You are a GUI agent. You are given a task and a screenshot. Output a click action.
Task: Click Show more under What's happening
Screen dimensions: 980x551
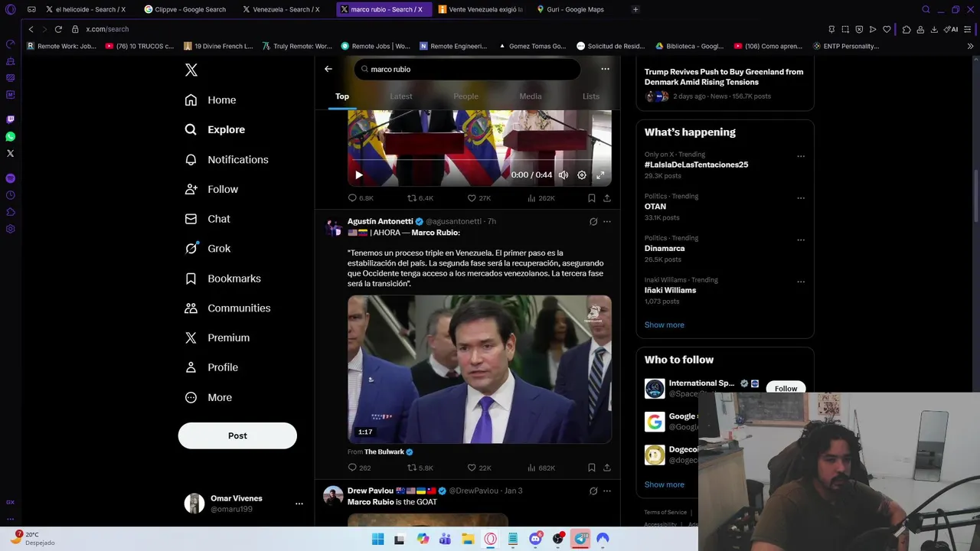pos(665,325)
